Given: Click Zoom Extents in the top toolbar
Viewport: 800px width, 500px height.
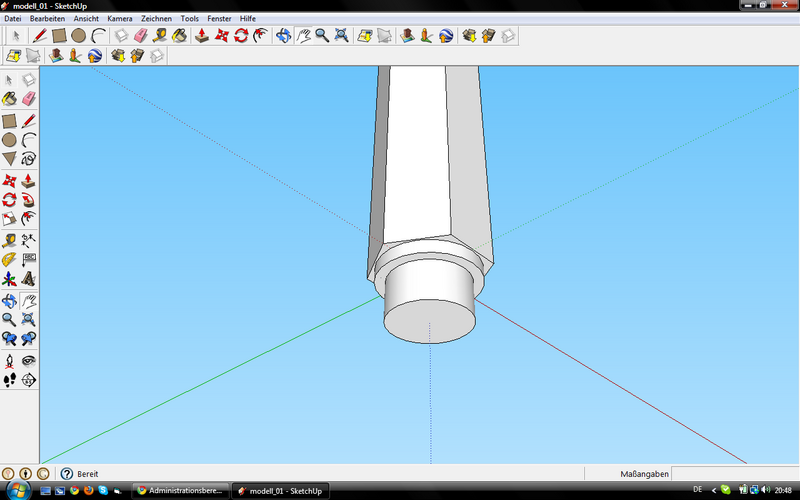Looking at the screenshot, I should pyautogui.click(x=341, y=36).
